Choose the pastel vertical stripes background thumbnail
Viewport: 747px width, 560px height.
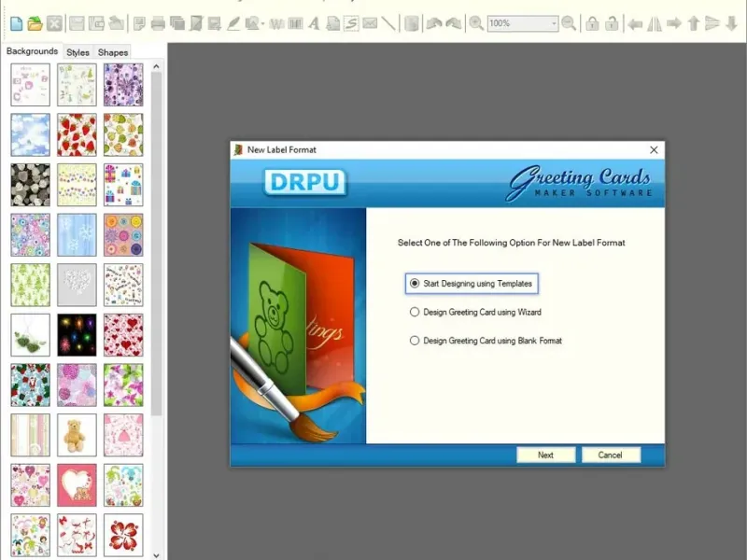[x=30, y=435]
